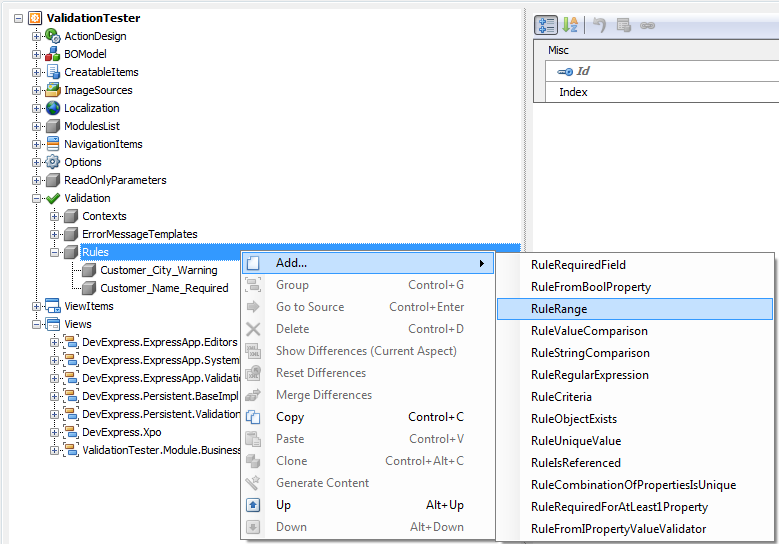Click the Localization globe icon
Screen dimensions: 779x544
point(53,108)
